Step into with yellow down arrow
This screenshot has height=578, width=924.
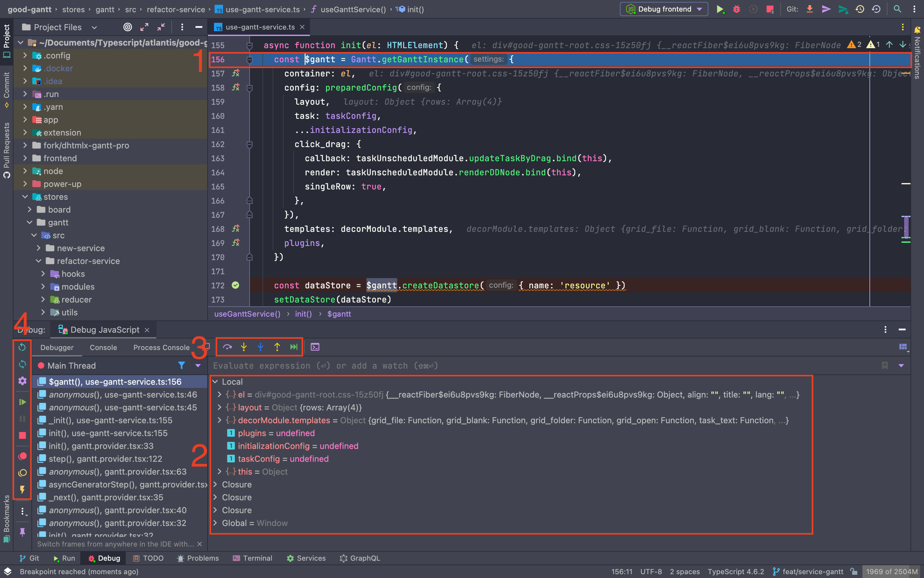pyautogui.click(x=244, y=347)
